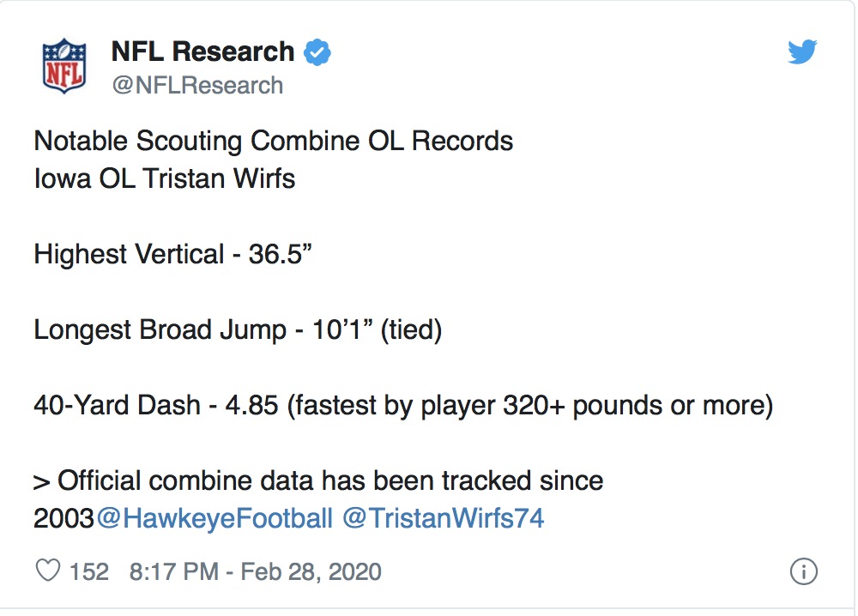This screenshot has height=616, width=858.
Task: Click the 'Longest Broad Jump' line
Action: [x=238, y=330]
